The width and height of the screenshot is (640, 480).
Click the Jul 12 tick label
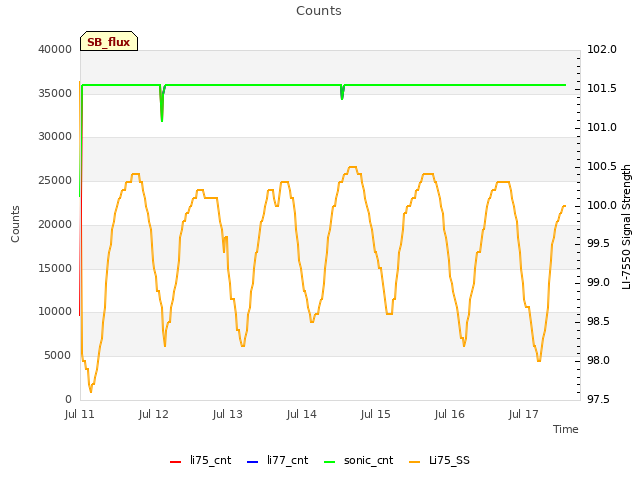click(x=153, y=414)
